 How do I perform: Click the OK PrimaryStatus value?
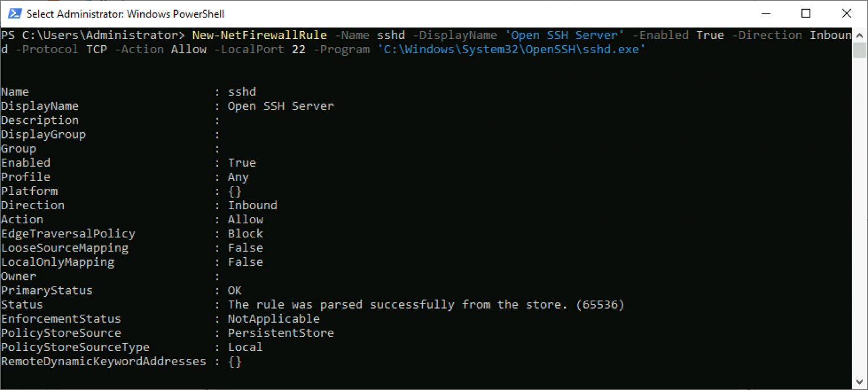tap(234, 290)
